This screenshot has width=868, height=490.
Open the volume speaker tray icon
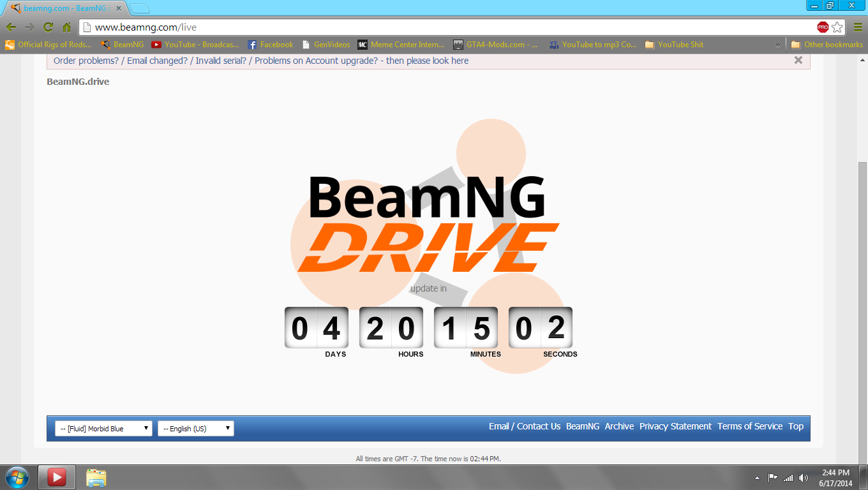[803, 477]
